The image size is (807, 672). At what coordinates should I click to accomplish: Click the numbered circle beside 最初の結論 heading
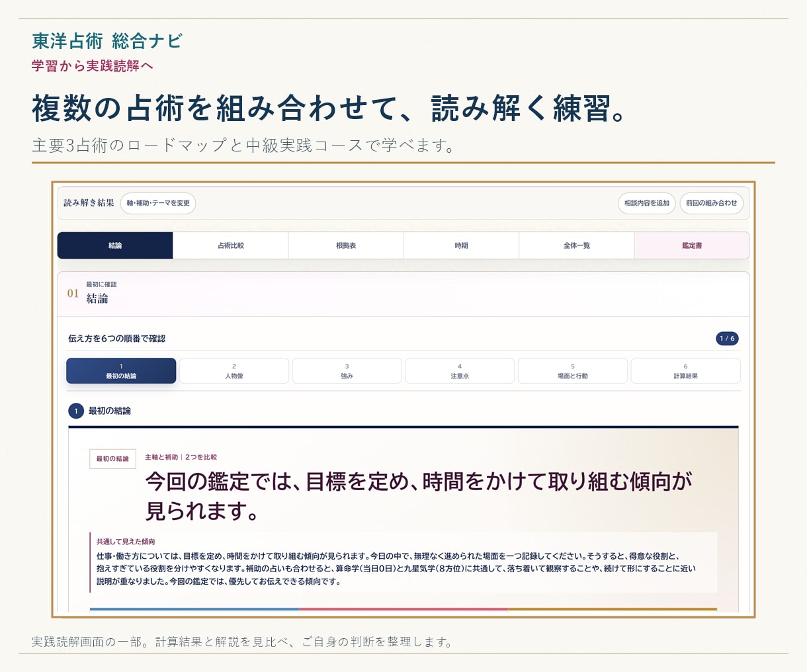[x=76, y=411]
